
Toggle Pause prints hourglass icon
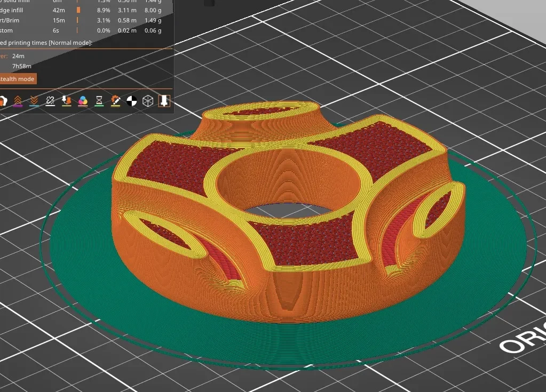(99, 101)
